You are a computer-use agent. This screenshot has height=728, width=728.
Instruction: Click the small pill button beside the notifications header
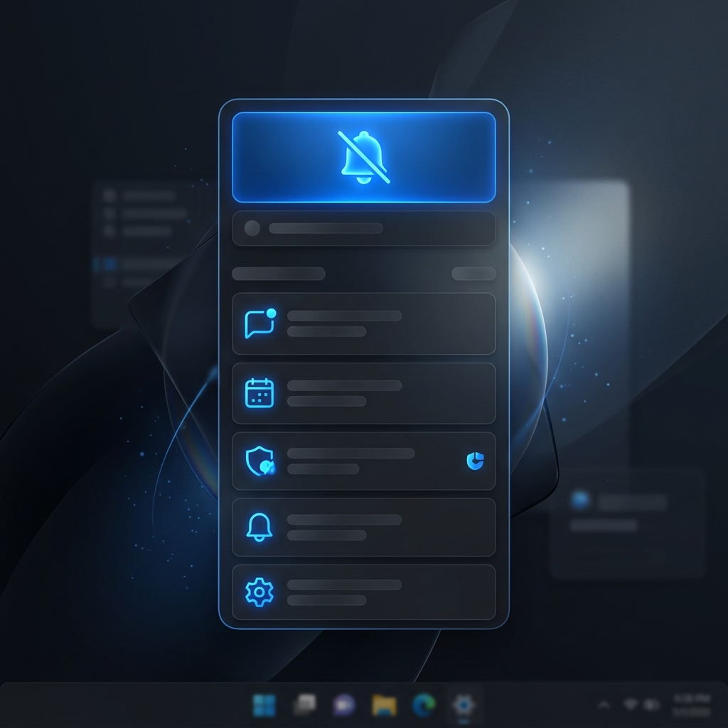(x=473, y=274)
